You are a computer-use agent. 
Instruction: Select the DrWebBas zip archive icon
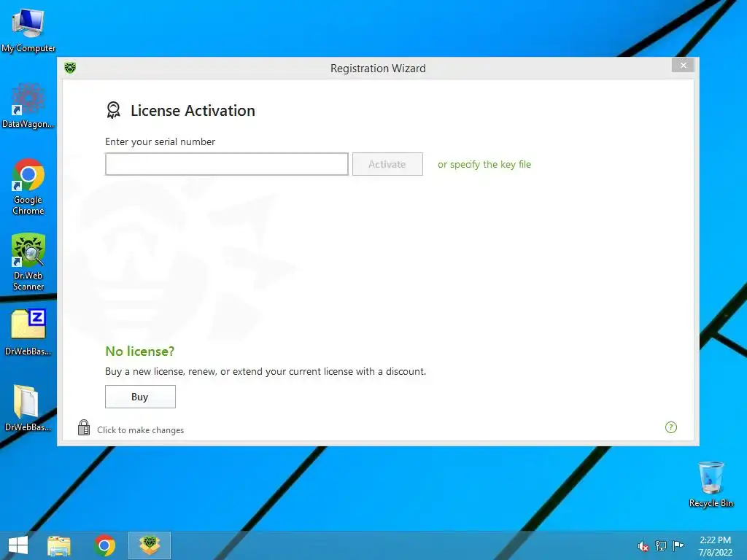(28, 332)
